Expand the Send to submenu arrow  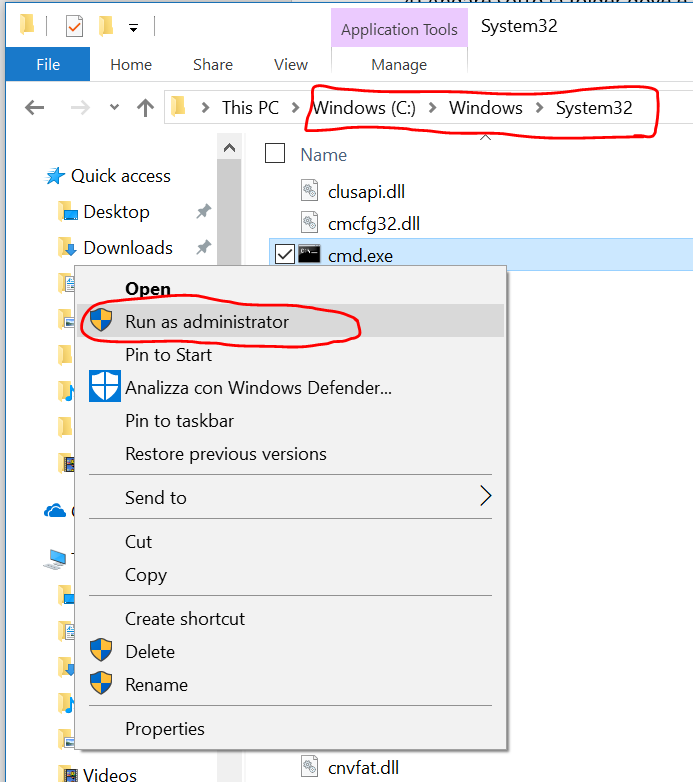pyautogui.click(x=485, y=497)
